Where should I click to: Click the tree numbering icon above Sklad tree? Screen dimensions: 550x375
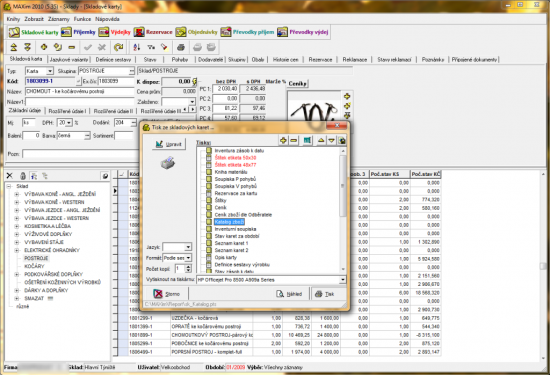coord(34,176)
